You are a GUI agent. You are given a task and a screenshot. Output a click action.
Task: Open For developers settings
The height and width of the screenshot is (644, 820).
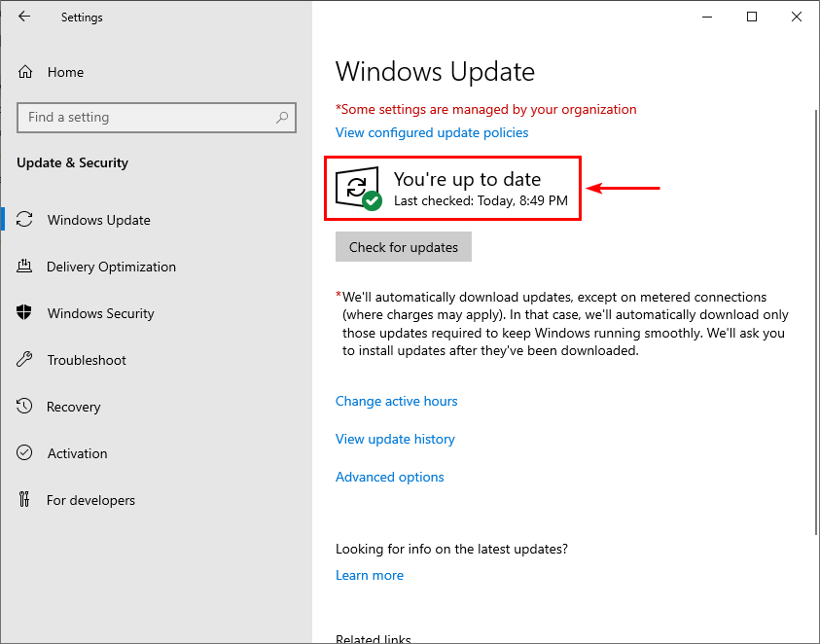pyautogui.click(x=91, y=500)
